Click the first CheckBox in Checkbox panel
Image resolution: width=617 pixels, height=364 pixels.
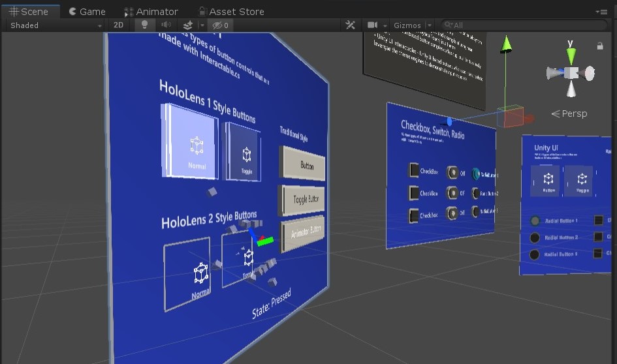coord(413,170)
